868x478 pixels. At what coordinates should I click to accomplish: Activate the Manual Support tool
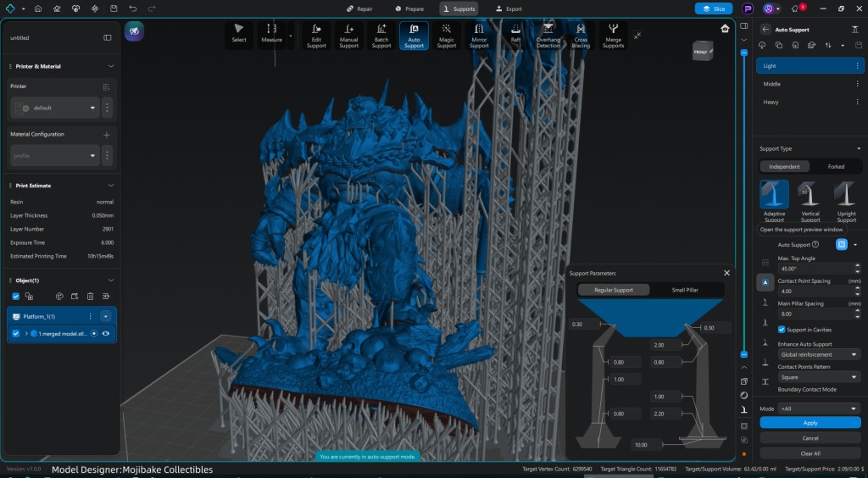pos(349,36)
